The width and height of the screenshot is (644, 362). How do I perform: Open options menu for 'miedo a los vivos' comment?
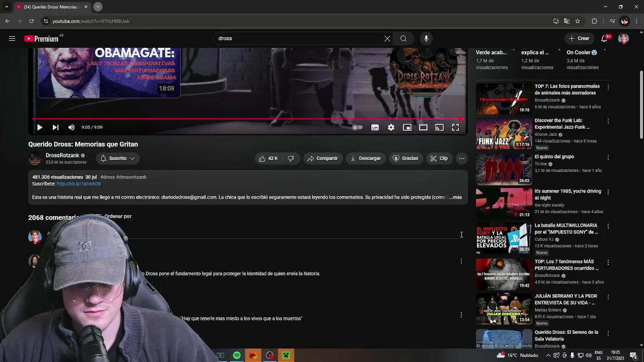[461, 315]
